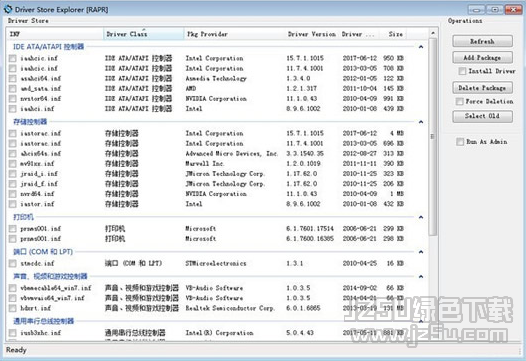The height and width of the screenshot is (361, 526).
Task: Select the abcix64s.inf file name
Action: pyautogui.click(x=41, y=154)
